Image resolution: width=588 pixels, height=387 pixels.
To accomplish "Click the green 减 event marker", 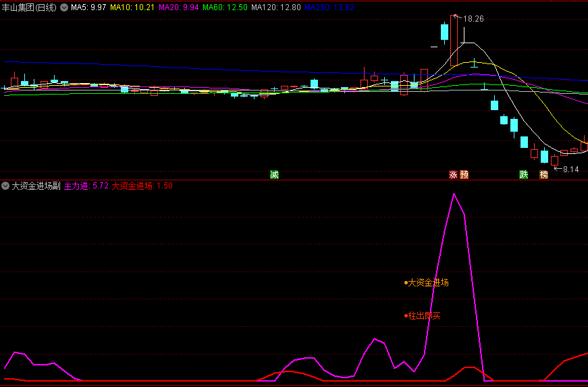I will tap(275, 175).
